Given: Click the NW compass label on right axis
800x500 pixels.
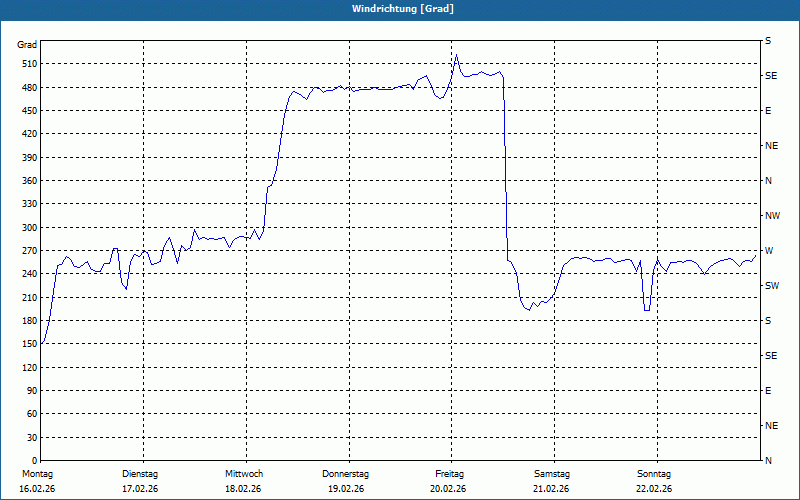Looking at the screenshot, I should coord(772,216).
